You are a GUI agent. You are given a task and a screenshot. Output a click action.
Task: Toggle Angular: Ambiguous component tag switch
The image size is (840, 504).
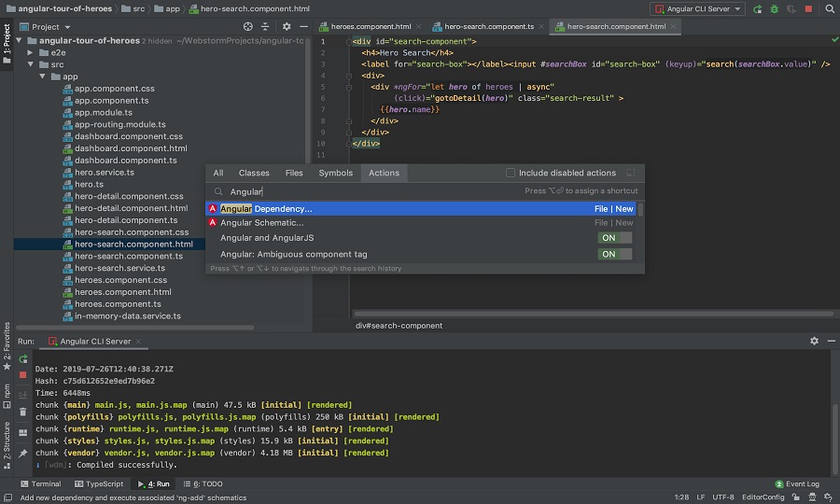(615, 254)
